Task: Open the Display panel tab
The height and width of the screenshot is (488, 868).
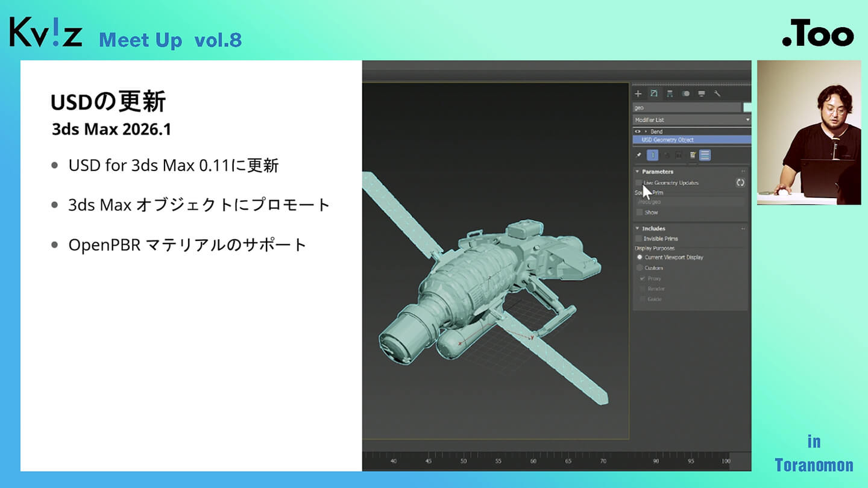Action: (701, 94)
